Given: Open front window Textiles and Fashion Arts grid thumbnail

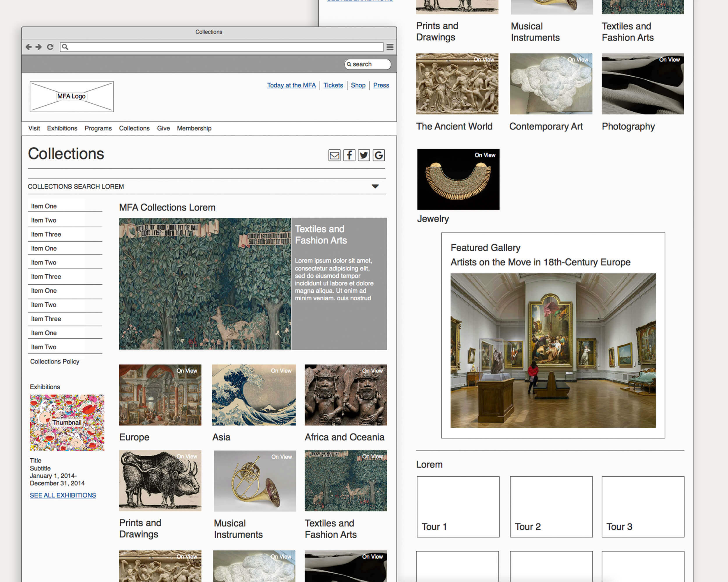Looking at the screenshot, I should [x=346, y=480].
